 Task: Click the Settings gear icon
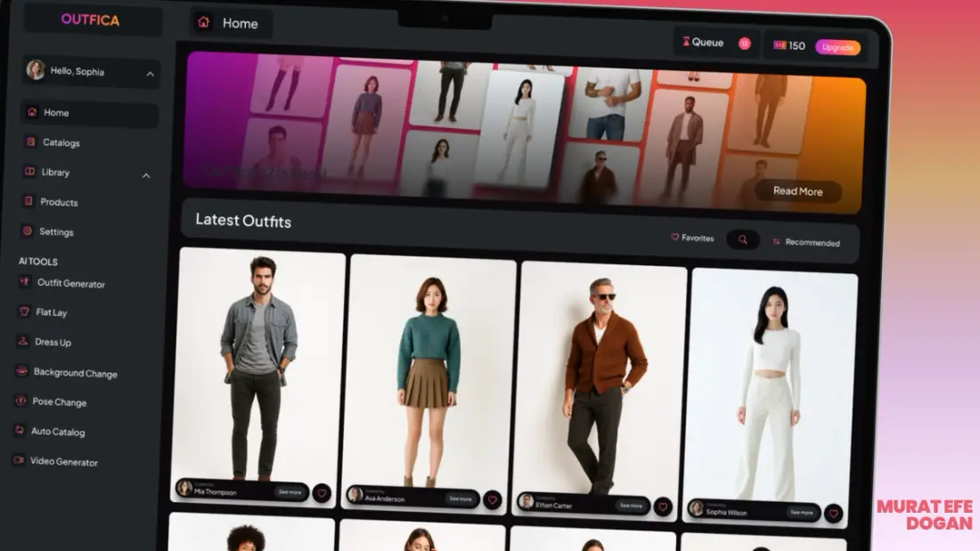click(27, 231)
